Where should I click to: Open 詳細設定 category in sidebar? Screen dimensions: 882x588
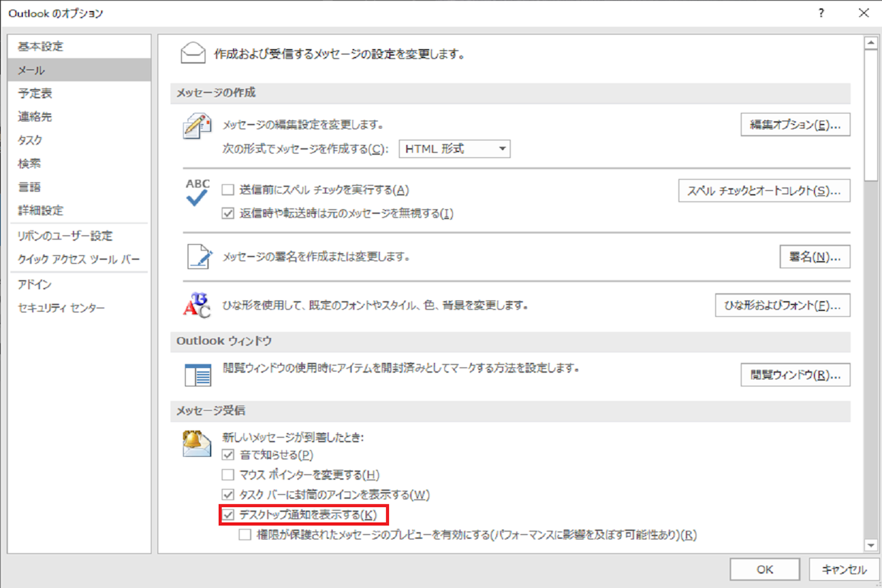[41, 211]
